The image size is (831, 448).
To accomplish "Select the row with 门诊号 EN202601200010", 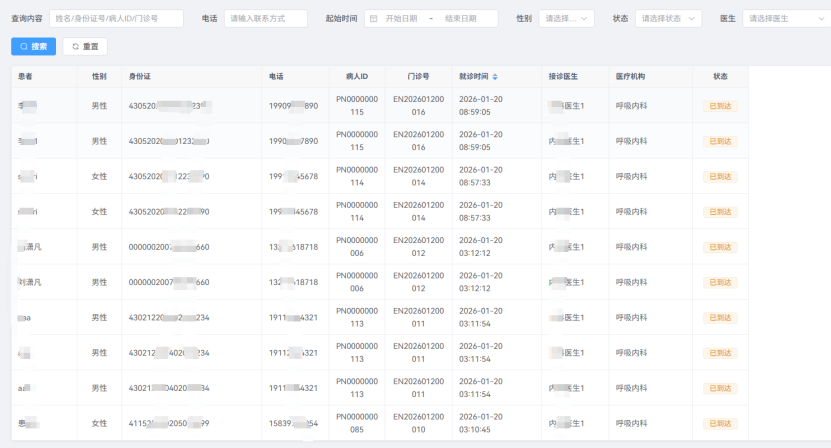I will [418, 422].
